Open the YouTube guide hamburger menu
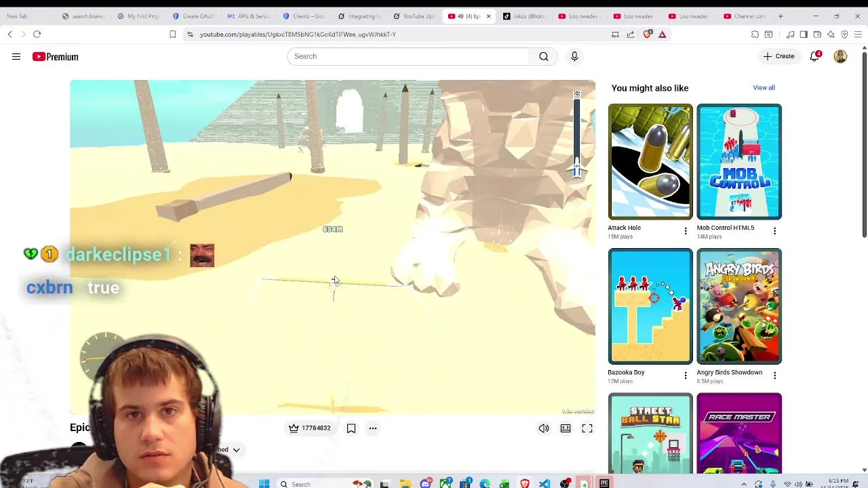Image resolution: width=868 pixels, height=488 pixels. pos(16,57)
